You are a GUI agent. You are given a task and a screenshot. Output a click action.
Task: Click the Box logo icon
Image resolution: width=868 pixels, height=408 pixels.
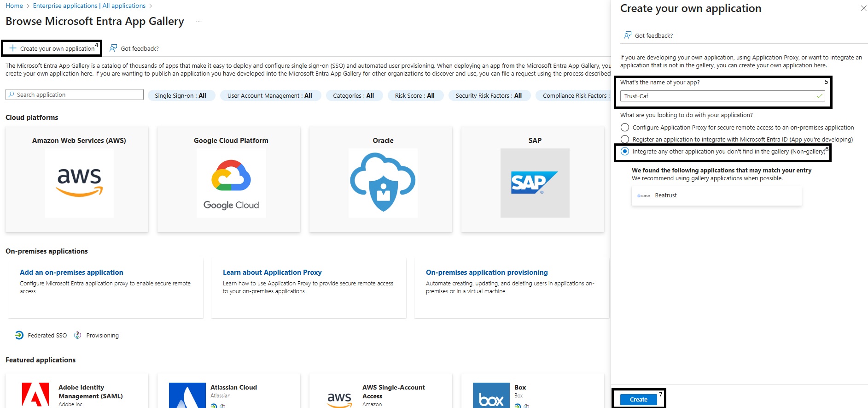point(491,395)
